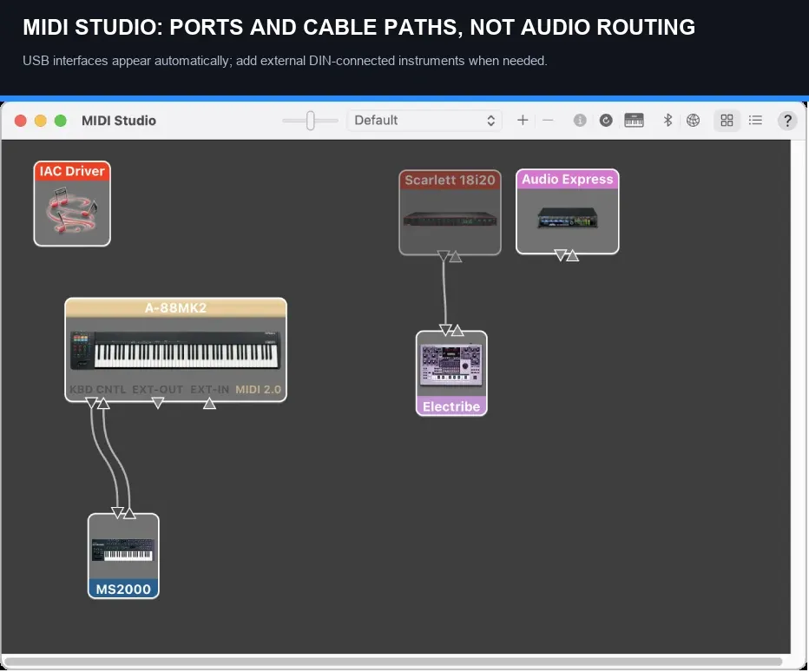Click the Audio Express port connectors

click(567, 255)
